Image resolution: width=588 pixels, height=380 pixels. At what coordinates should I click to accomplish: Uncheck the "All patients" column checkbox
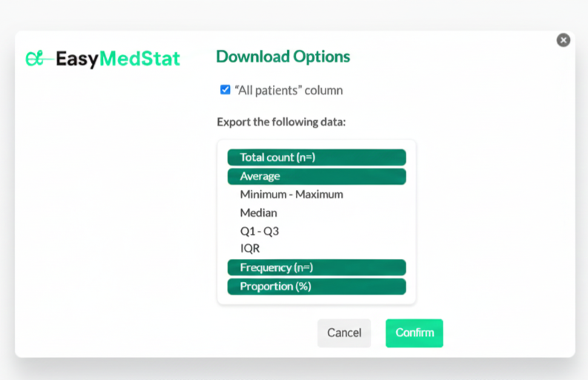(225, 90)
